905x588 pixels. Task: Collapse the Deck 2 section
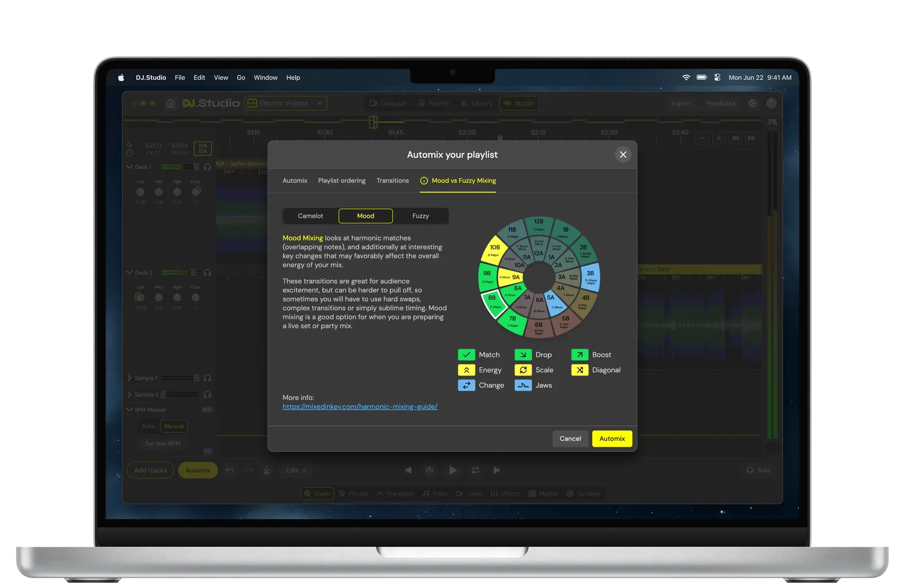pos(130,273)
